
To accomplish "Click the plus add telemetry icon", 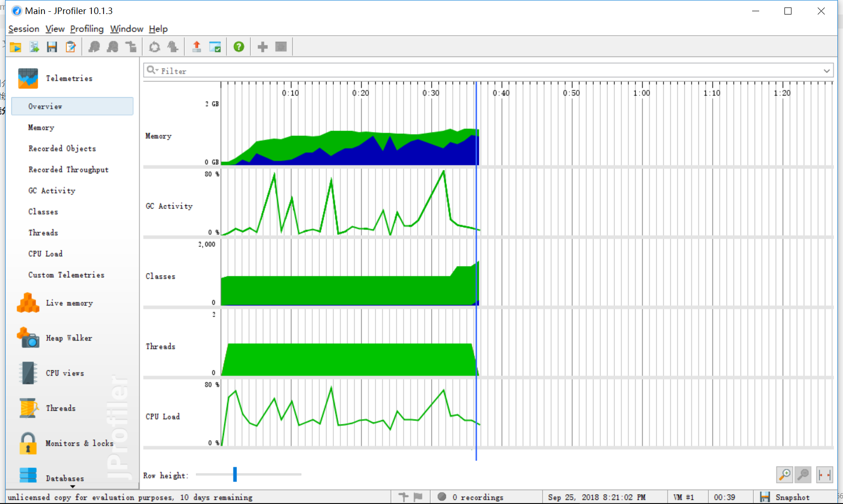I will click(263, 47).
